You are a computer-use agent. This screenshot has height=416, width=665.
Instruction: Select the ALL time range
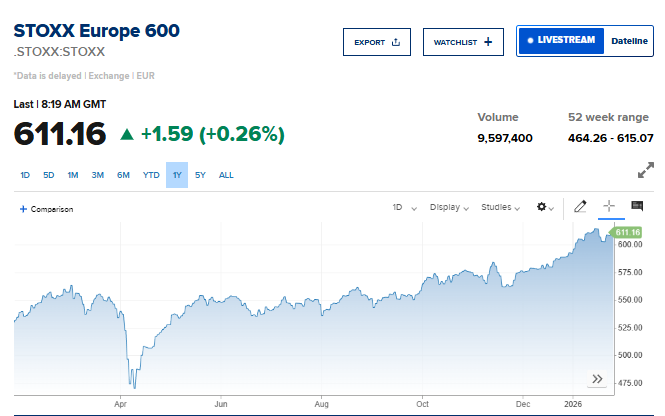(x=226, y=175)
